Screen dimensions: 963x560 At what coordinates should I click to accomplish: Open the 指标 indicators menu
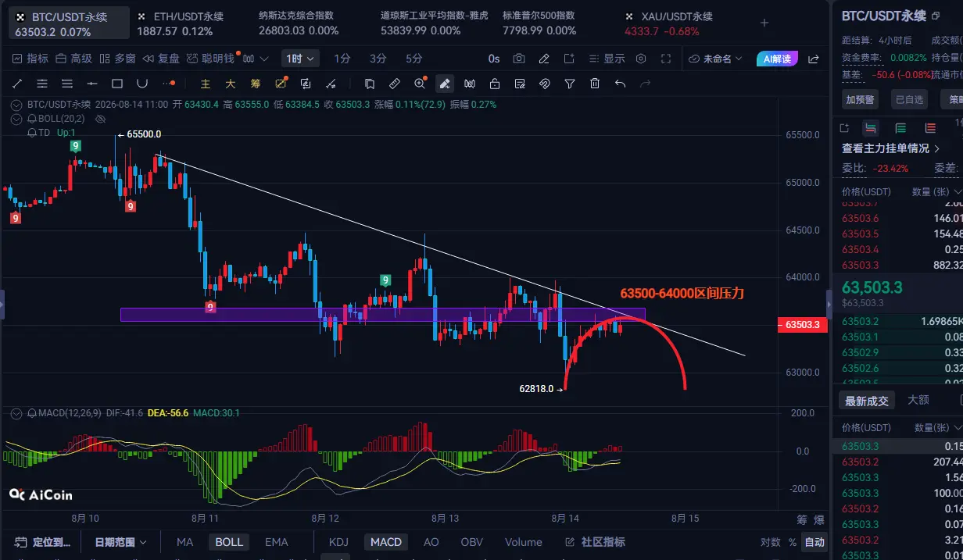tap(30, 59)
